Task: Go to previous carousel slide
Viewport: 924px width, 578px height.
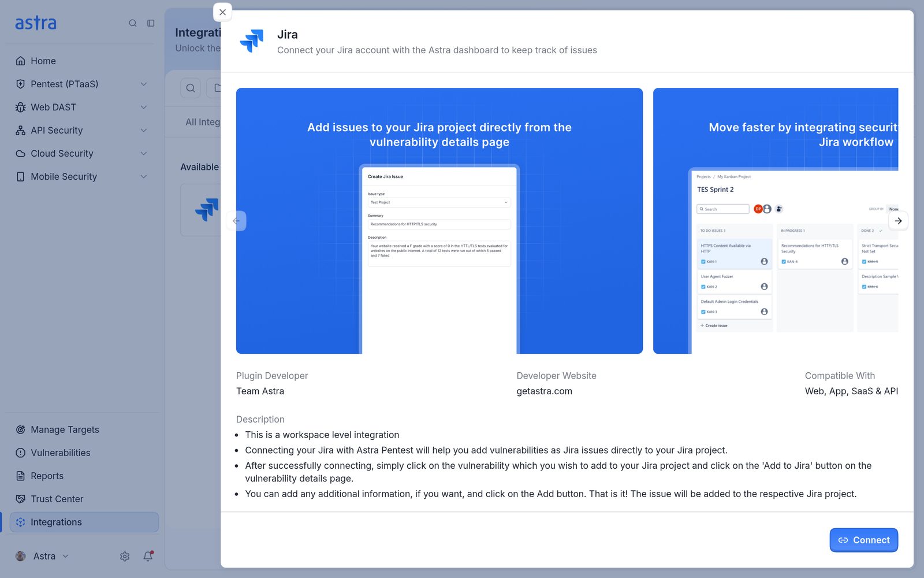Action: pos(236,221)
